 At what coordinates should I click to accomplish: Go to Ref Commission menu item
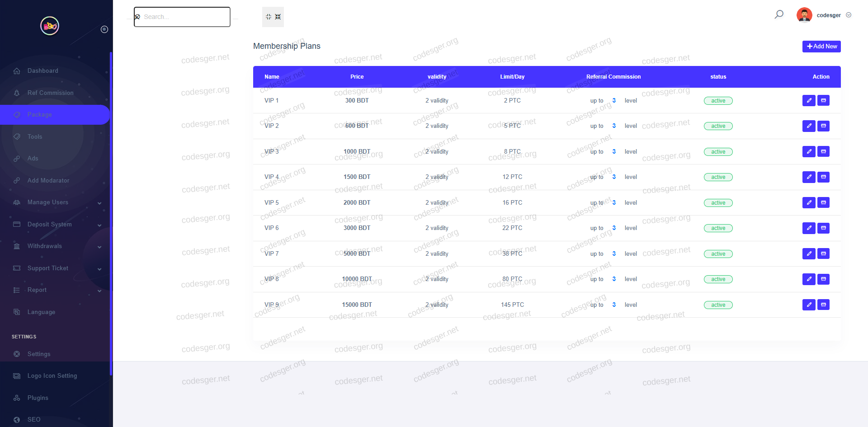pos(50,93)
